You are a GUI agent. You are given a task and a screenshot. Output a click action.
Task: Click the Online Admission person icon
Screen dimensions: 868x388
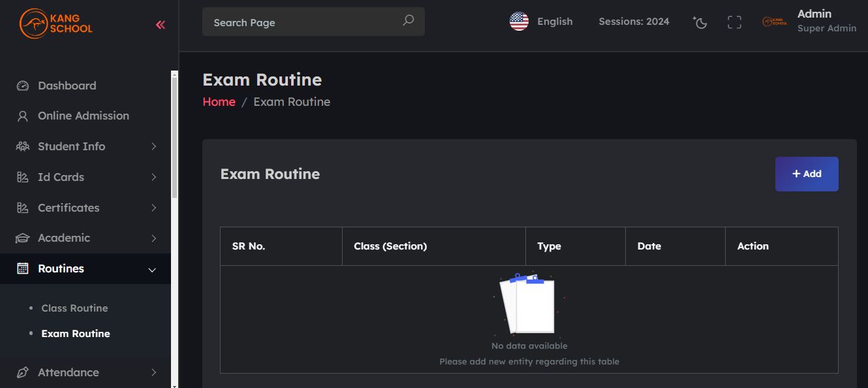pyautogui.click(x=23, y=116)
